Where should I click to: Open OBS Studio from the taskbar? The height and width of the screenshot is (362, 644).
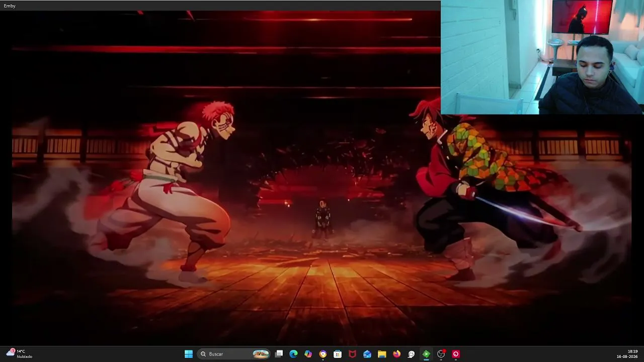point(441,354)
